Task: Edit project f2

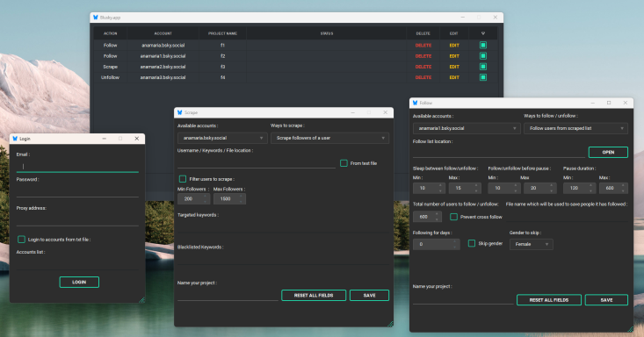Action: [454, 56]
